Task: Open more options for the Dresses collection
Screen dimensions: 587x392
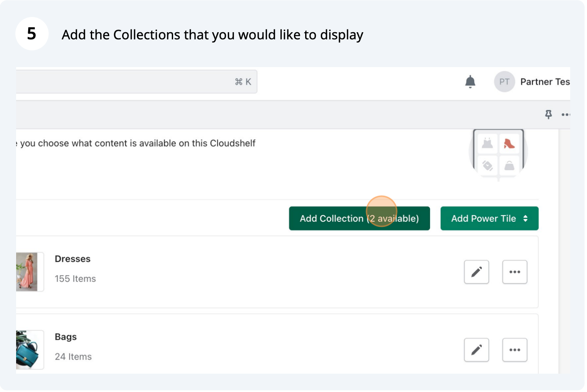Action: 515,272
